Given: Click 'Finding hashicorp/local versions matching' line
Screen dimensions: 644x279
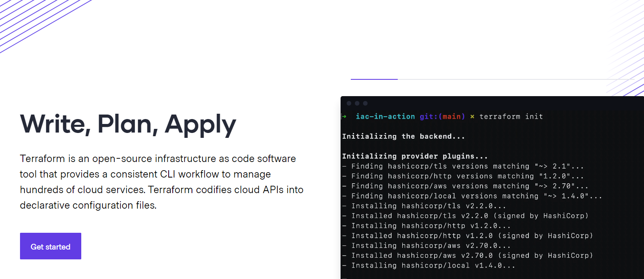Looking at the screenshot, I should coord(472,196).
